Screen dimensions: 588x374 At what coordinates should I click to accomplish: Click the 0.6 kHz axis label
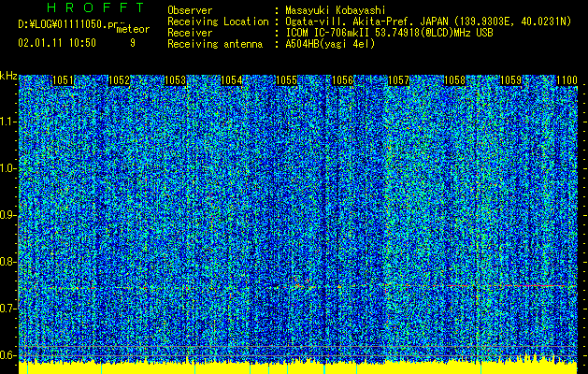tap(8, 355)
